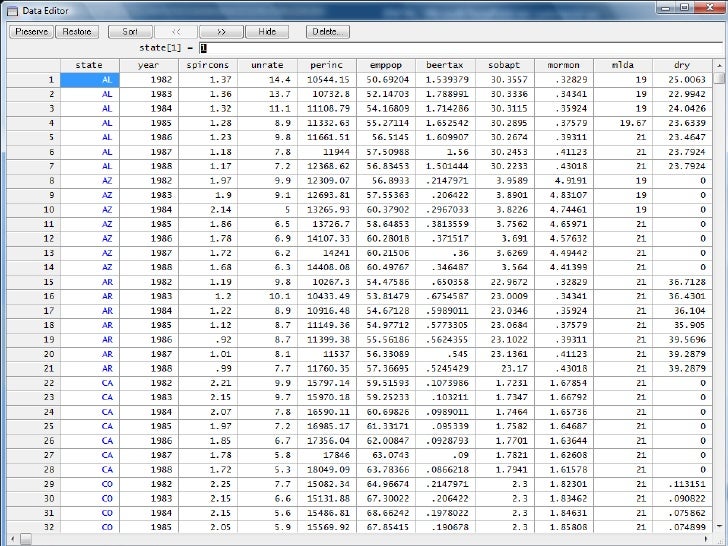The width and height of the screenshot is (728, 546).
Task: Click the state[1] value input field
Action: pos(450,47)
